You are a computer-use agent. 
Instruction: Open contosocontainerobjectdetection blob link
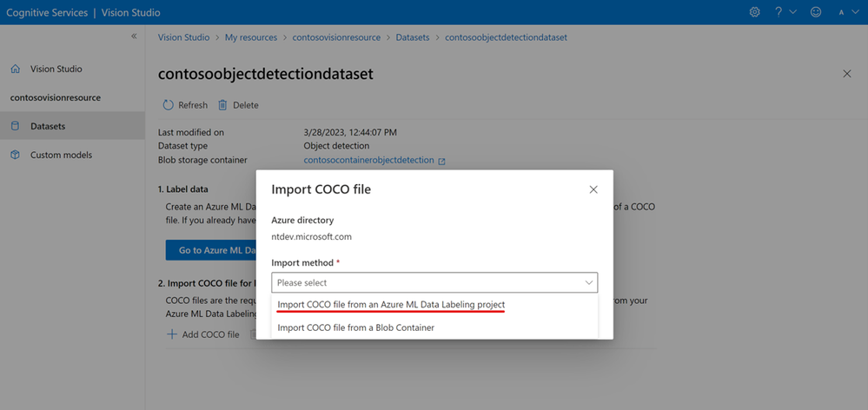[368, 160]
